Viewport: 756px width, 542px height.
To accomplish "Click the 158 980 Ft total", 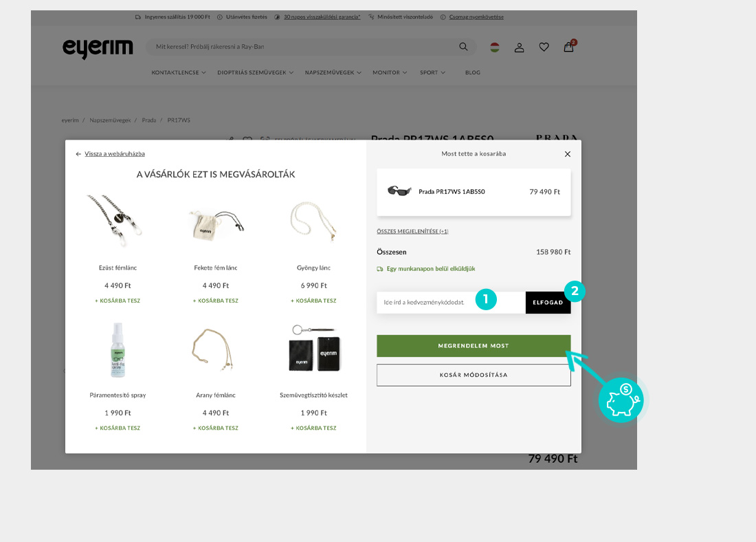I will (553, 252).
